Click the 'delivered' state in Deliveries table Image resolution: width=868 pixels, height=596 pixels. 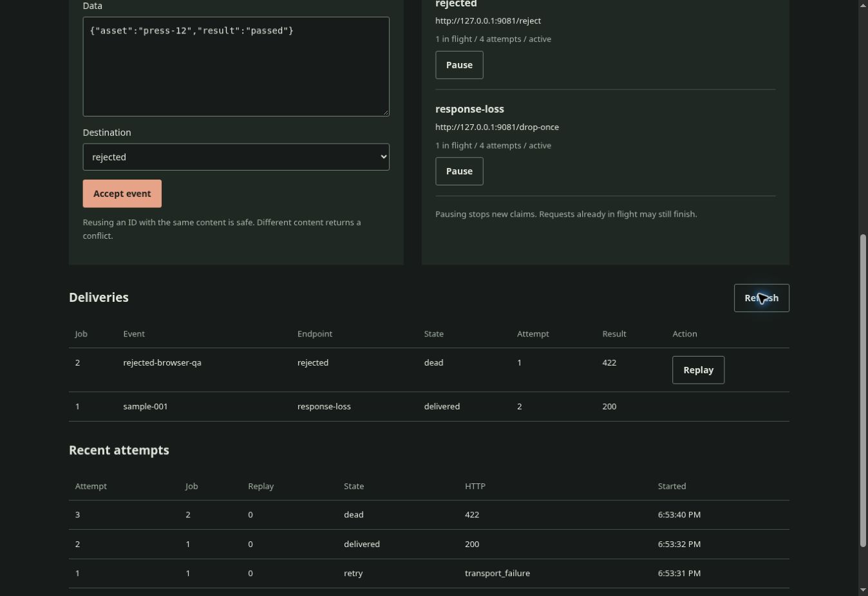(x=442, y=406)
